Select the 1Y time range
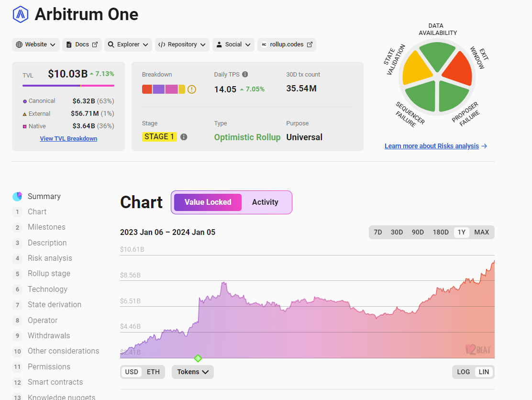This screenshot has height=400, width=532. click(x=461, y=232)
